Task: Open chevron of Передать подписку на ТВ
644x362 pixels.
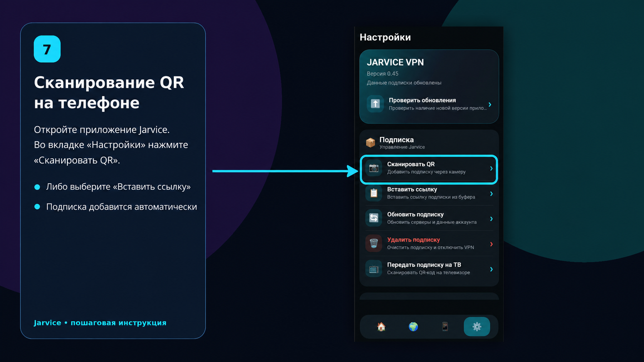Action: pos(491,269)
